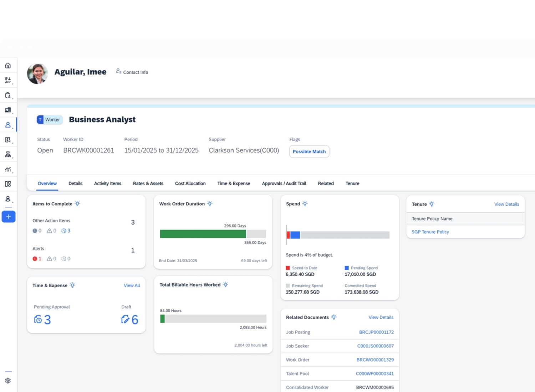Click Imee Aguilar's profile photo
This screenshot has height=392, width=535.
(37, 74)
